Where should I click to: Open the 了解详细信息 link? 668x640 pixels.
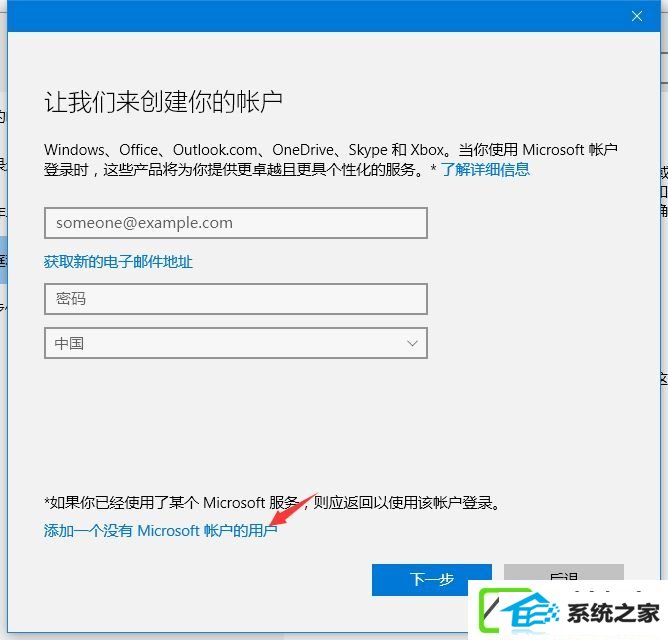[485, 170]
